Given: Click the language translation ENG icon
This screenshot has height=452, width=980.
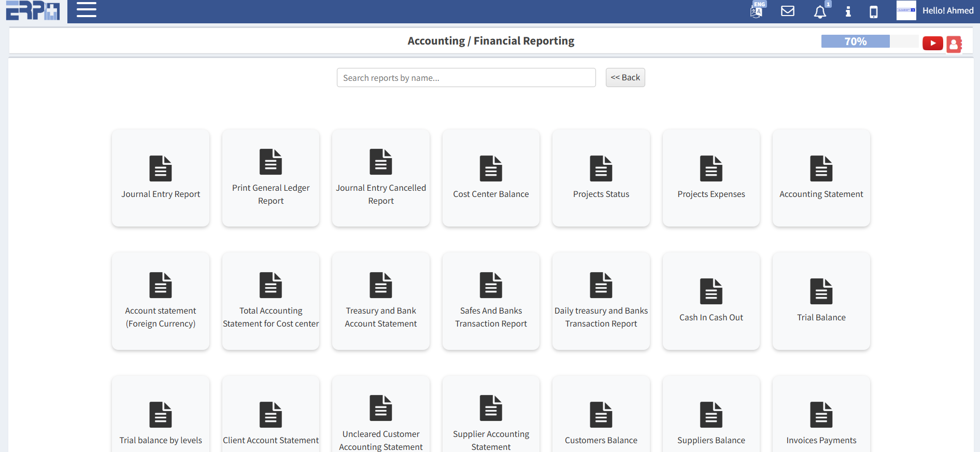Looking at the screenshot, I should click(x=757, y=10).
